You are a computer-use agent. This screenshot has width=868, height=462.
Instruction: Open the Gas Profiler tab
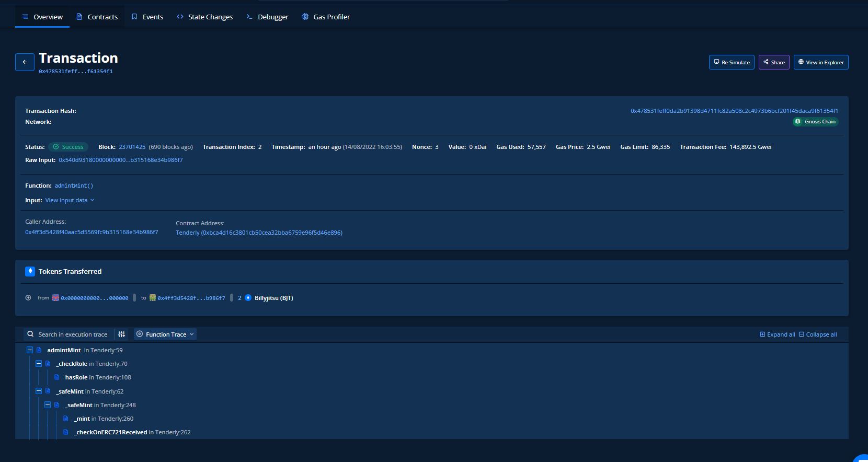coord(326,17)
